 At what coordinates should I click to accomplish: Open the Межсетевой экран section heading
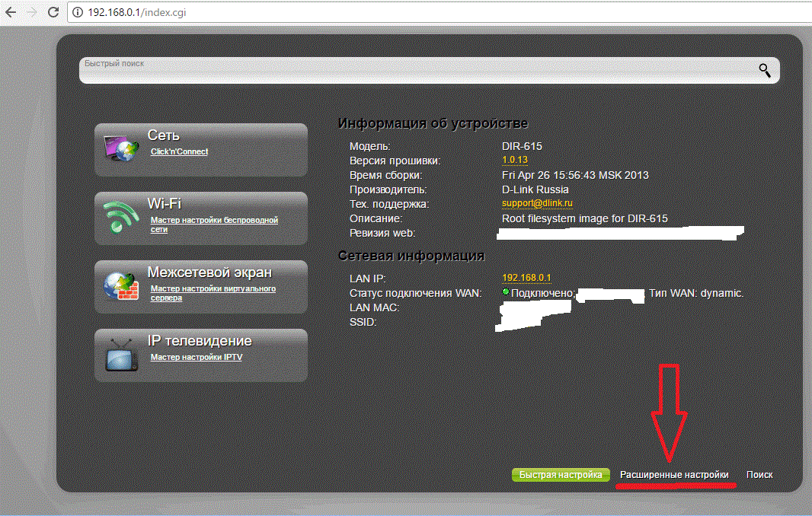click(209, 272)
